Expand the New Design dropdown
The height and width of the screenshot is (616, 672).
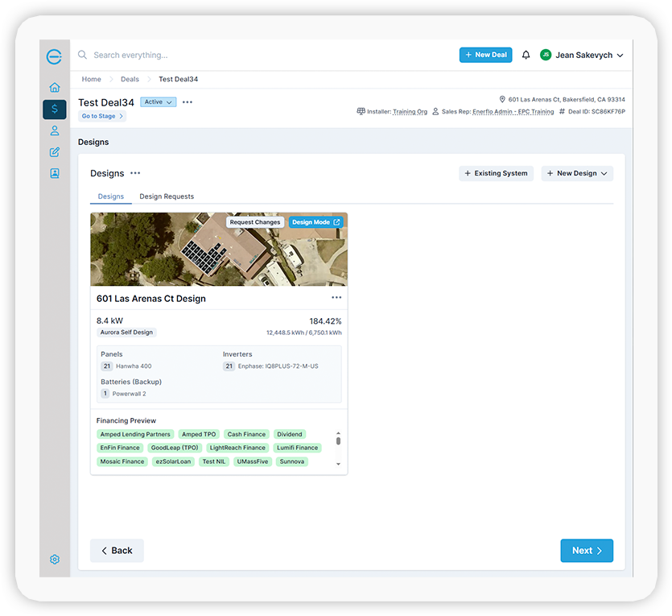click(577, 173)
